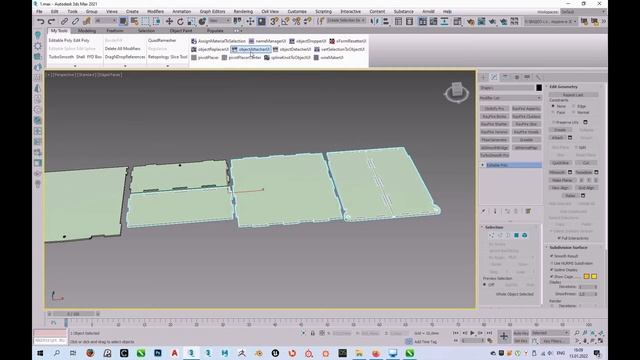This screenshot has width=640, height=360.
Task: Toggle Preserve UVs checkbox
Action: (553, 122)
